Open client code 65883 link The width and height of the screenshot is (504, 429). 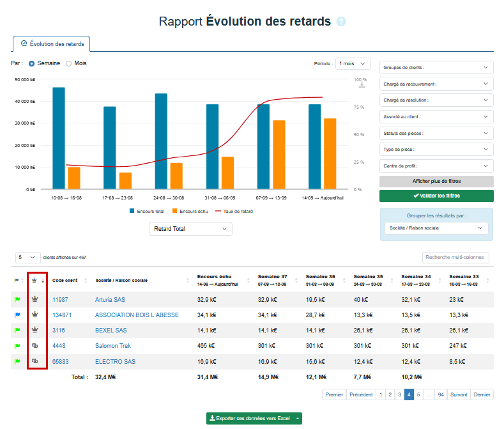(x=61, y=361)
